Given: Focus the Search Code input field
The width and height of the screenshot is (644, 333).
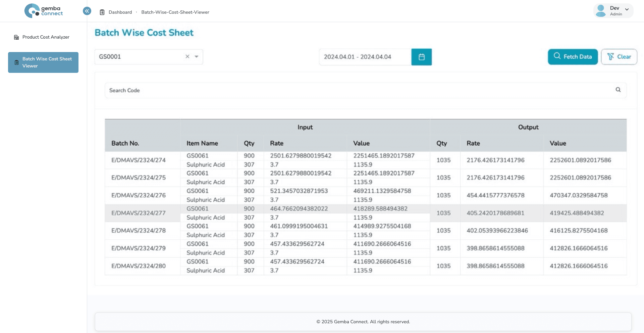Looking at the screenshot, I should point(366,90).
